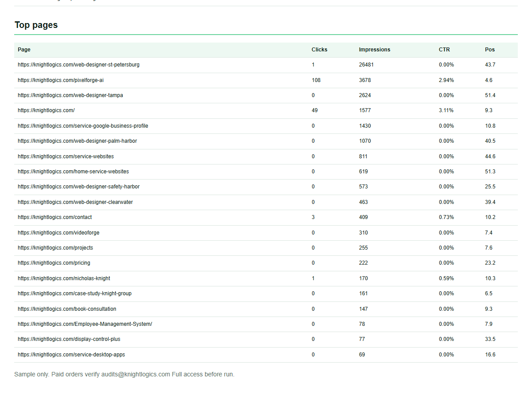
Task: Click the 7.6 position value
Action: pos(489,248)
